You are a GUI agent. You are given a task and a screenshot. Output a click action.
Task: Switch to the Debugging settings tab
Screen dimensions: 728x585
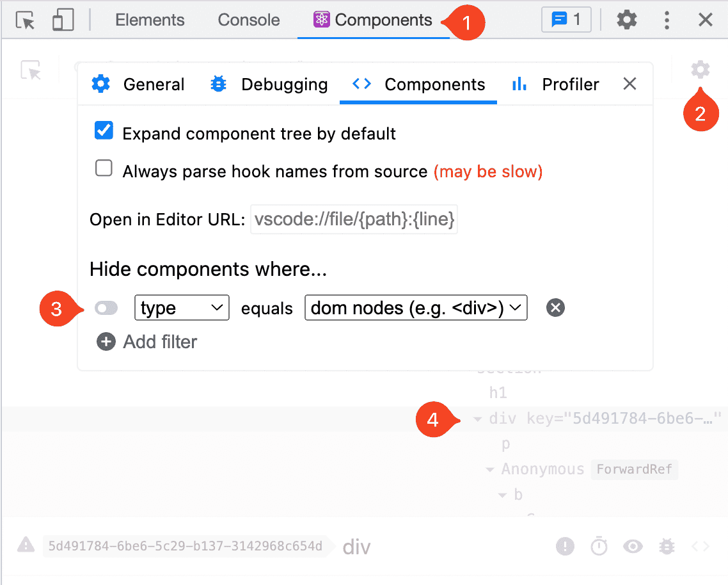point(269,84)
